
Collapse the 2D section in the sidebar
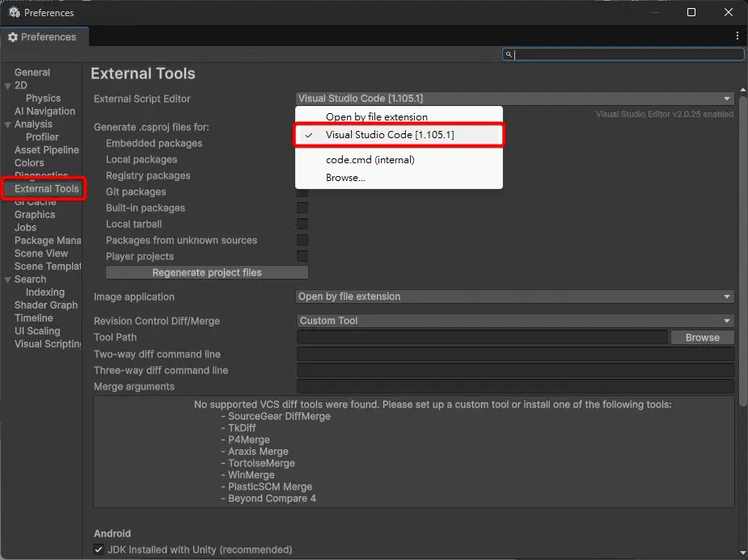[x=8, y=85]
